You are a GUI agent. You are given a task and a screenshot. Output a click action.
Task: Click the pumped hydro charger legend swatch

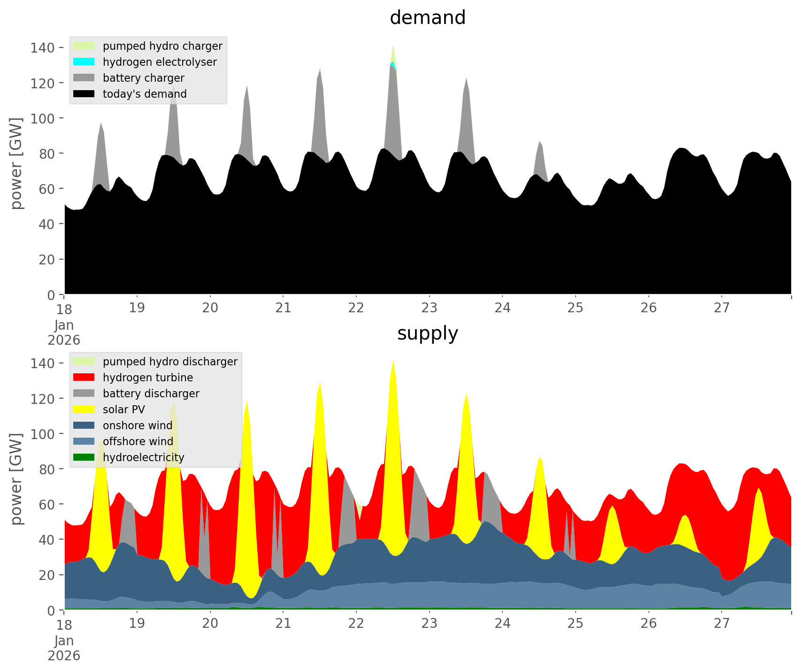pos(84,46)
